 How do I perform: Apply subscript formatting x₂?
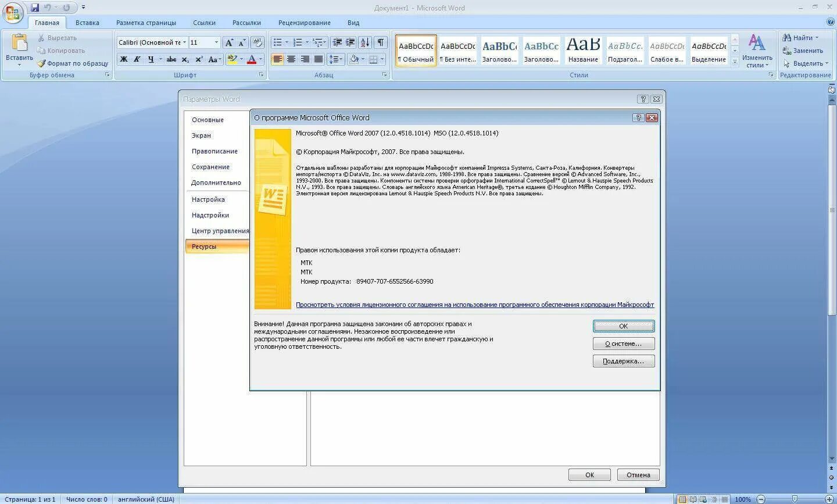pos(185,59)
